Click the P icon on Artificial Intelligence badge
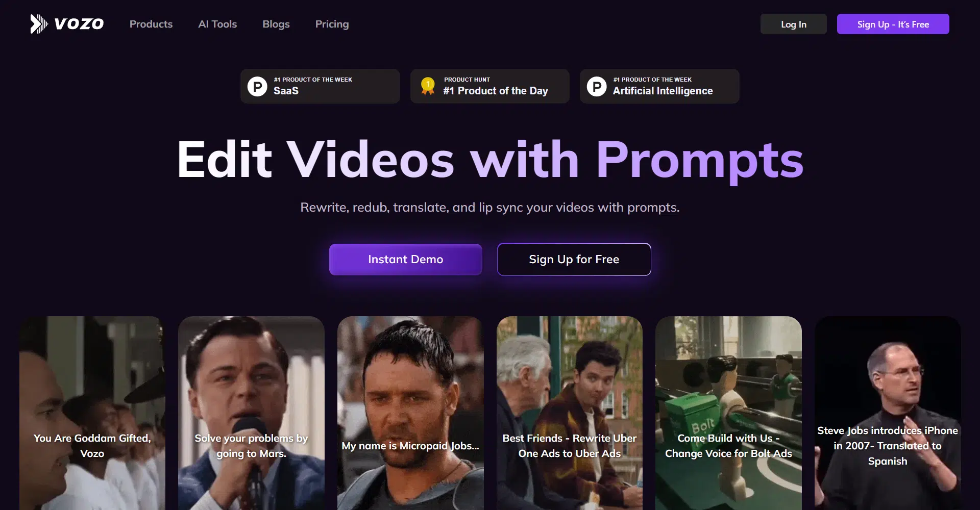980x510 pixels. tap(597, 87)
